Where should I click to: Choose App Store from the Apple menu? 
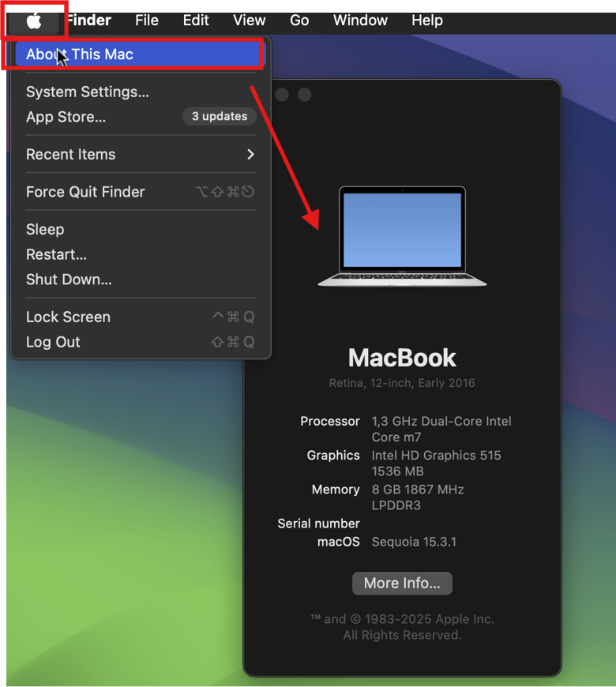[66, 117]
